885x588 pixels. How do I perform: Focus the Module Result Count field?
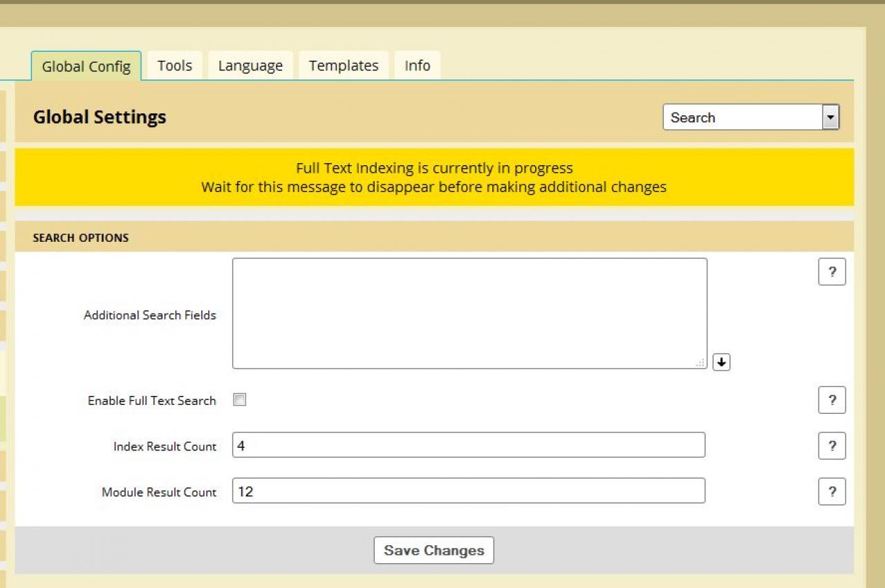click(468, 491)
